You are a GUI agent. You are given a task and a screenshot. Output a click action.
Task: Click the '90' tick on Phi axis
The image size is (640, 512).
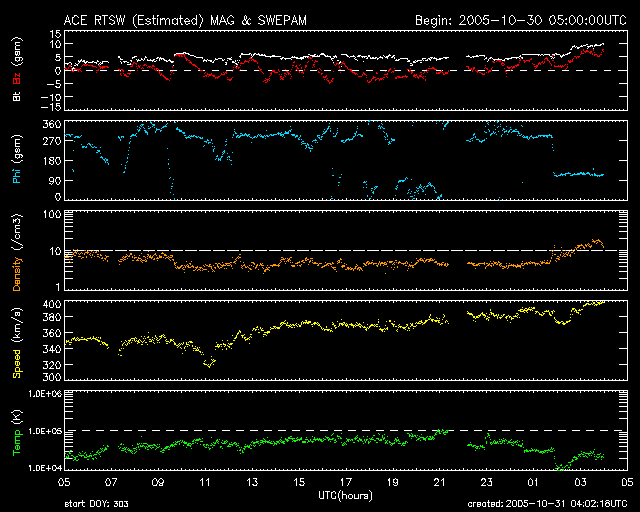tap(55, 180)
